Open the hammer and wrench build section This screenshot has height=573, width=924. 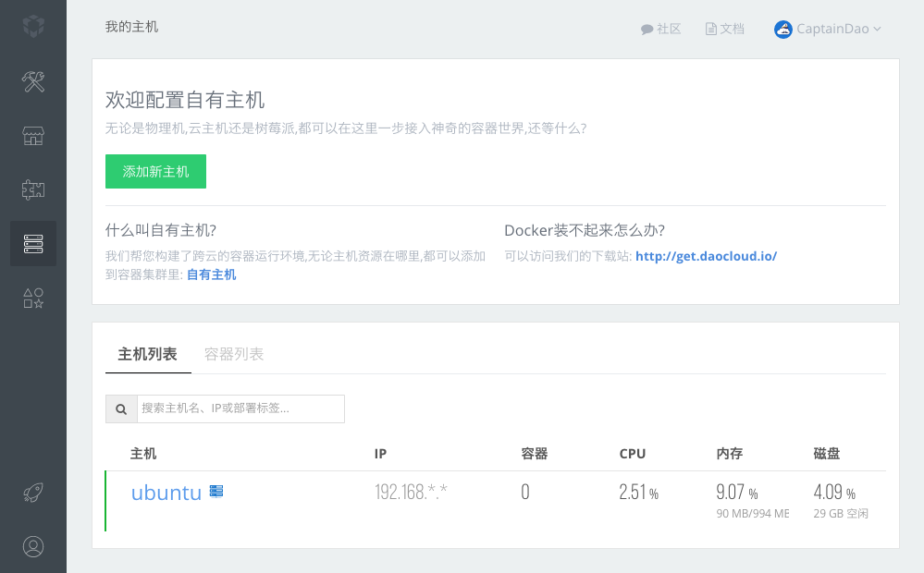[33, 81]
